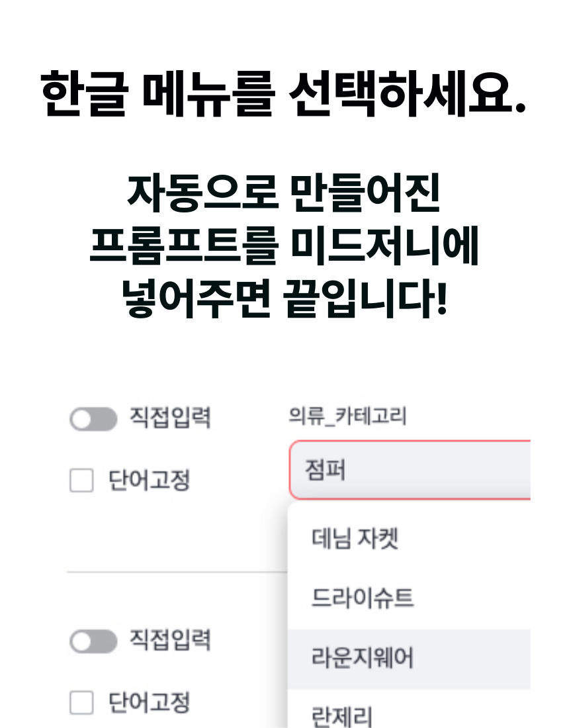
Task: Click the second 직접입력 label text
Action: (170, 640)
